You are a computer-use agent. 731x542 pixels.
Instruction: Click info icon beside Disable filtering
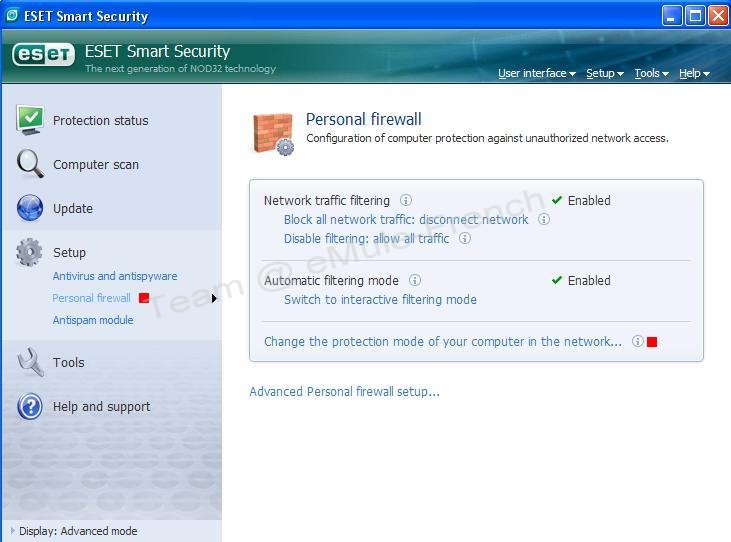tap(465, 238)
